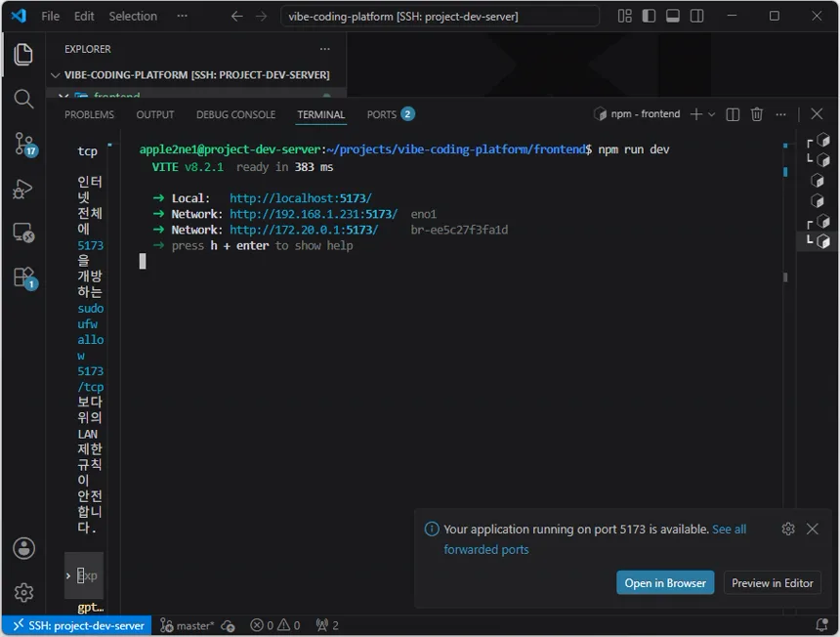Switch to the PROBLEMS tab
840x637 pixels.
click(x=89, y=114)
